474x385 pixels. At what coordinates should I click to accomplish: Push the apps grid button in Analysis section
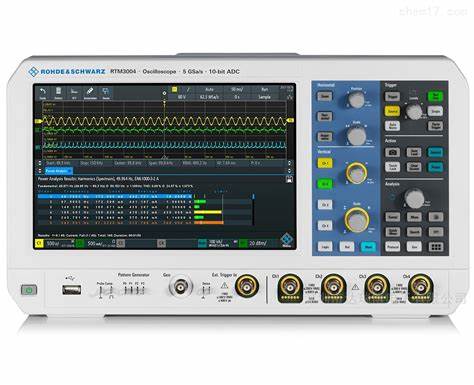click(x=435, y=247)
